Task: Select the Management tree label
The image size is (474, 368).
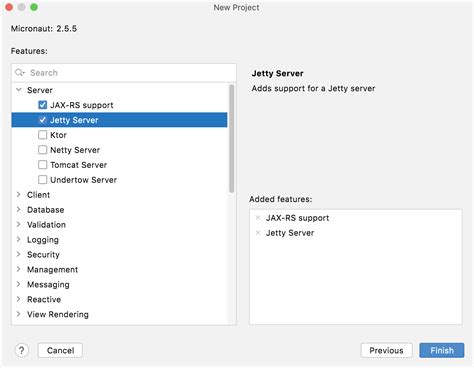Action: 52,270
